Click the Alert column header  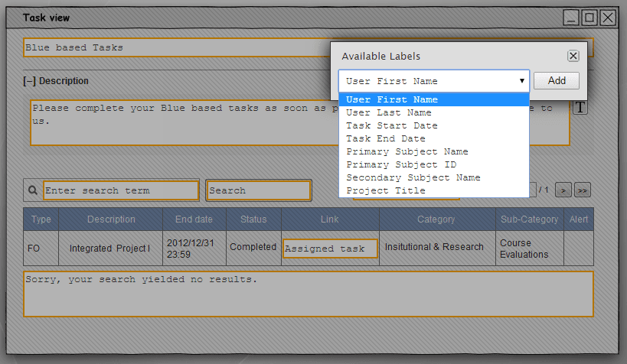click(579, 219)
